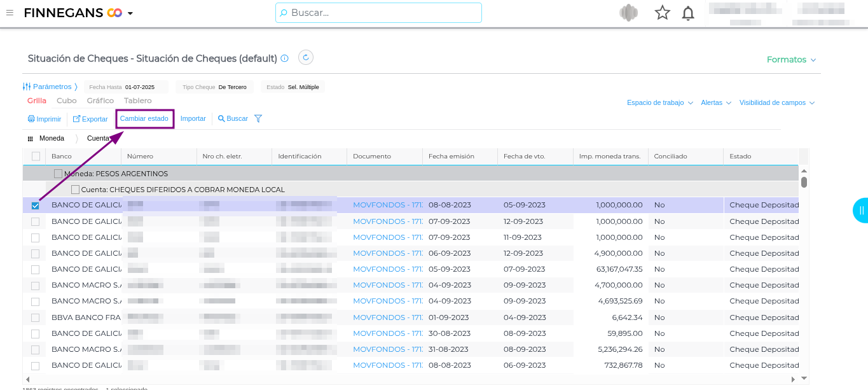Open the hamburger navigation menu

10,13
